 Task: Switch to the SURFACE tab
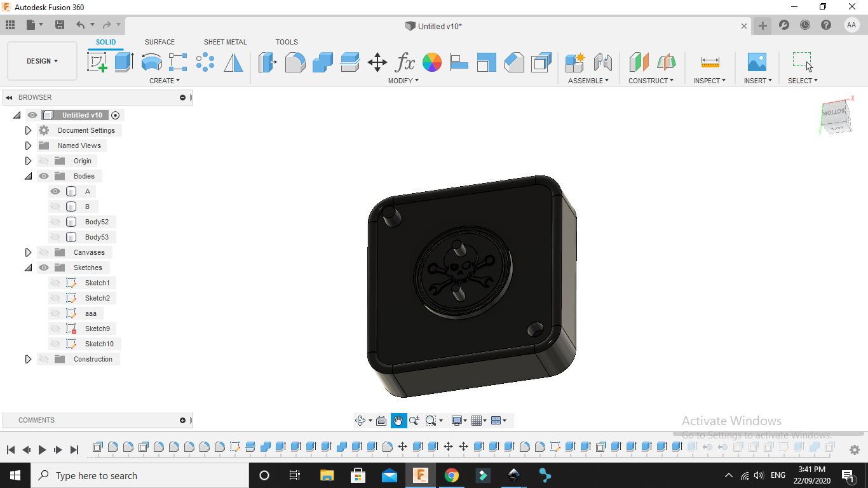click(x=159, y=42)
